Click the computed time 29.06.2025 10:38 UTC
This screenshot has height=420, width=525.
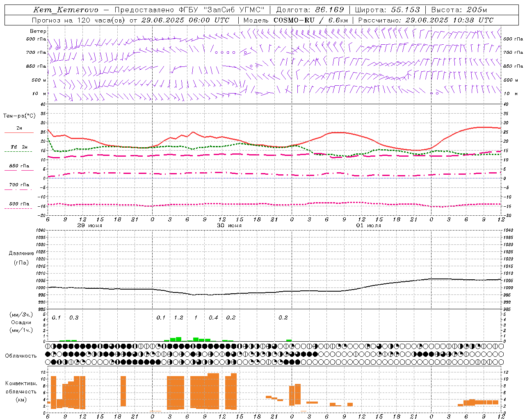click(449, 20)
